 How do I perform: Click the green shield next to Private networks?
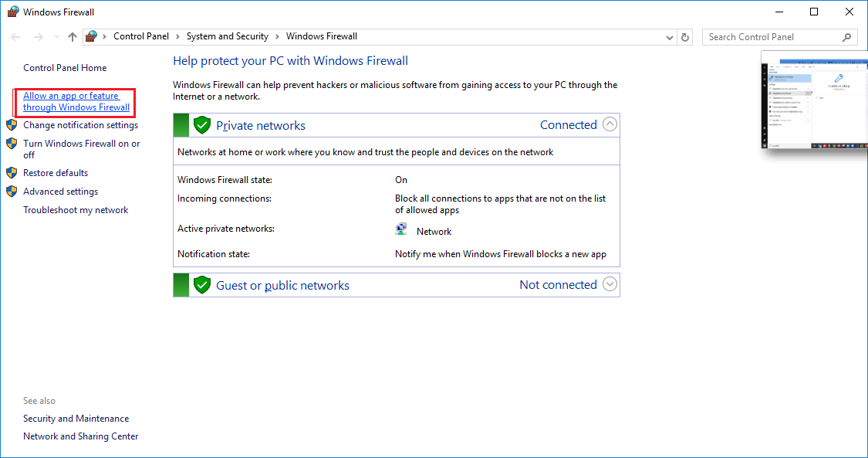coord(202,125)
